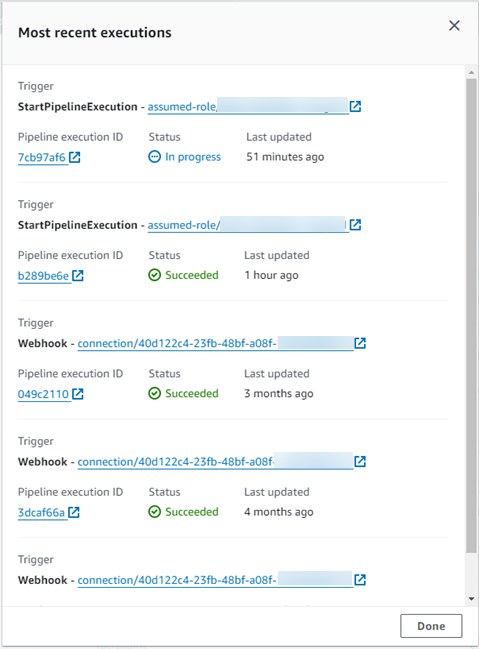Click external link icon after second assumed-role trigger
Viewport: 480px width, 649px height.
coord(355,225)
